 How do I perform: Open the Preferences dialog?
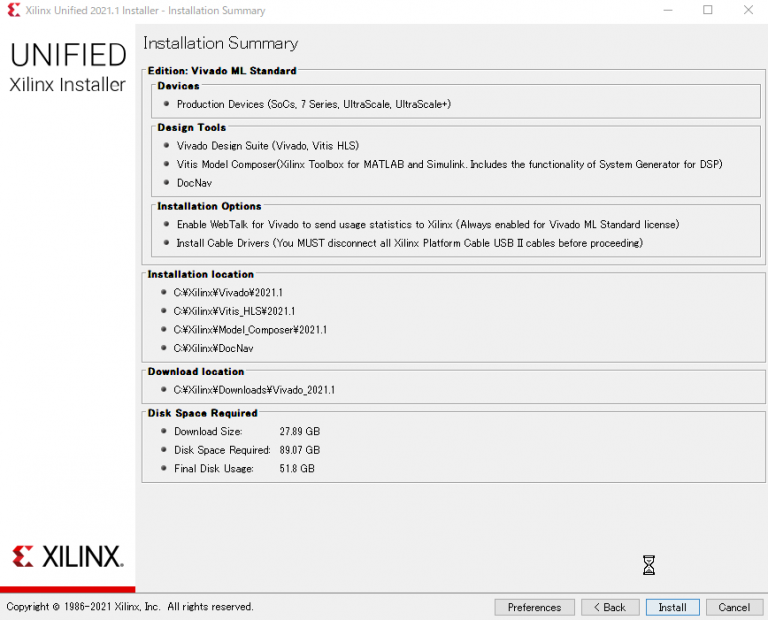[534, 607]
